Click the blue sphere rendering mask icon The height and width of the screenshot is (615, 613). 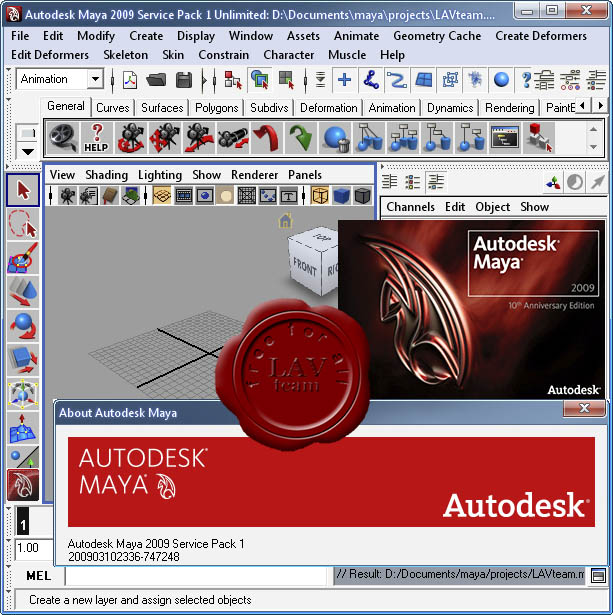pos(501,80)
